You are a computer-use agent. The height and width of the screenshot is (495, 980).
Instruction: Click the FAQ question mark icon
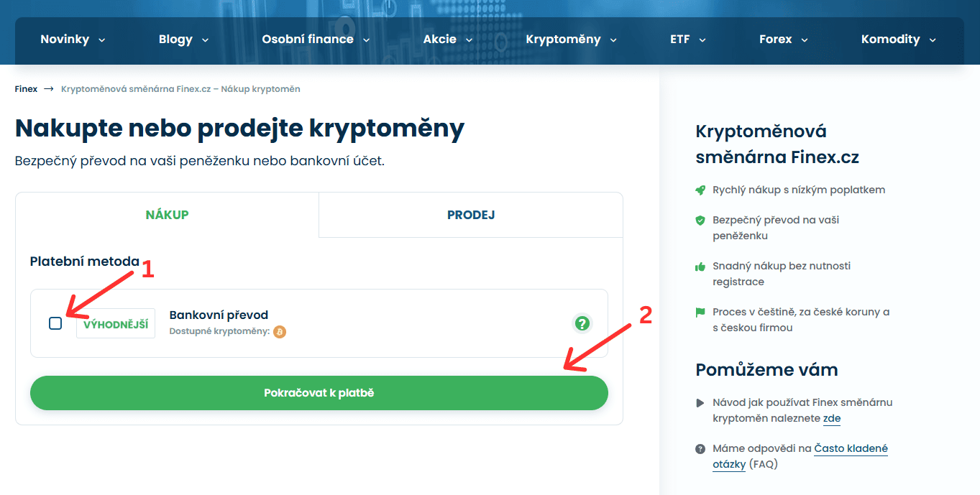(700, 449)
